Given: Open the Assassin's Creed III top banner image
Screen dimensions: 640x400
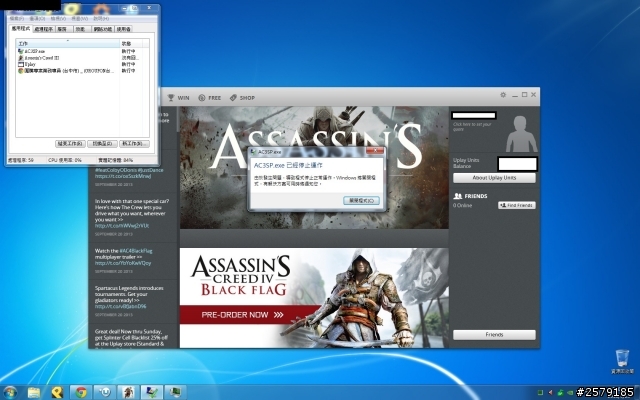Looking at the screenshot, I should click(314, 167).
